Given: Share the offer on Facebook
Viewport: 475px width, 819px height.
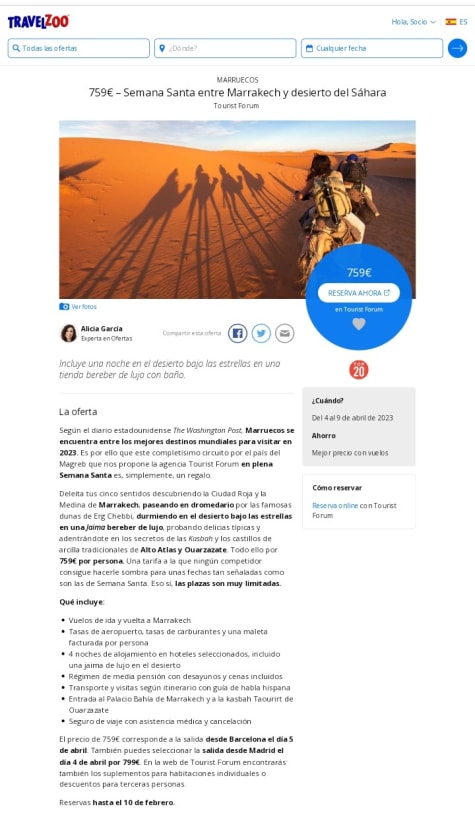Looking at the screenshot, I should [x=237, y=333].
